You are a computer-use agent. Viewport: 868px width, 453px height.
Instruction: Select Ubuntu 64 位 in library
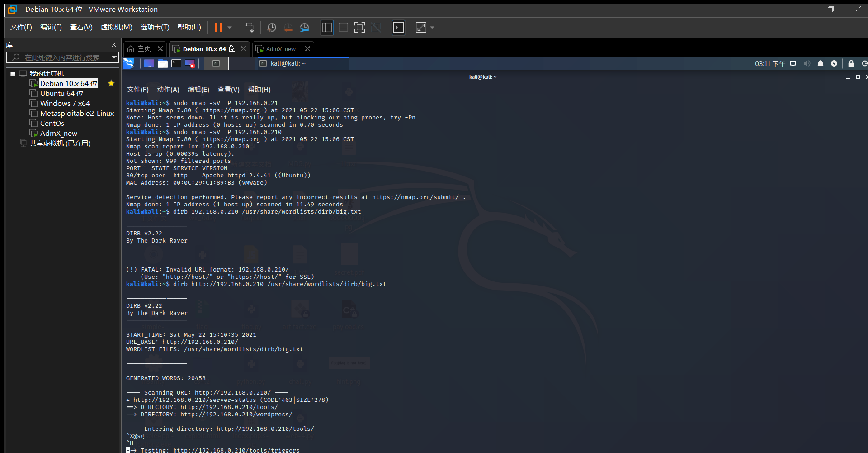(61, 94)
